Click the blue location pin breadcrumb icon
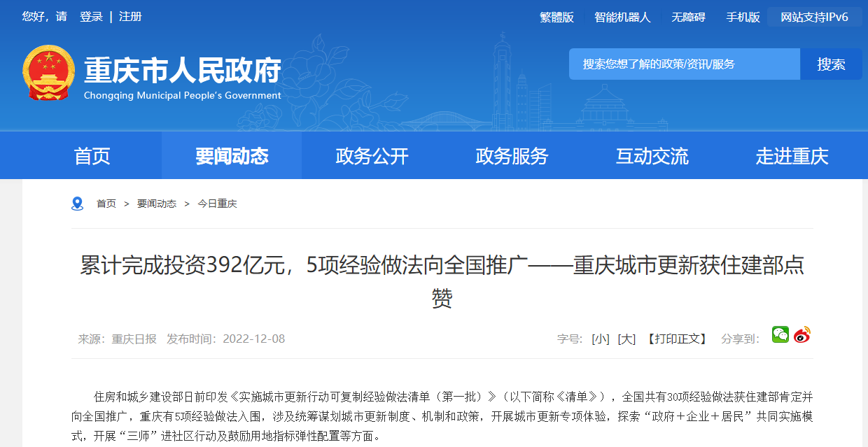The height and width of the screenshot is (447, 868). (x=78, y=204)
